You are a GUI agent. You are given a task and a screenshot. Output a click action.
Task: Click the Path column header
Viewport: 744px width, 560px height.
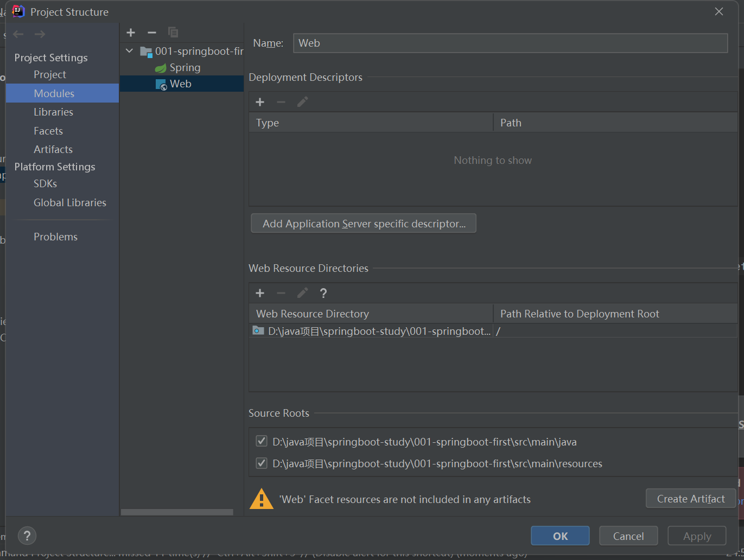(x=615, y=123)
